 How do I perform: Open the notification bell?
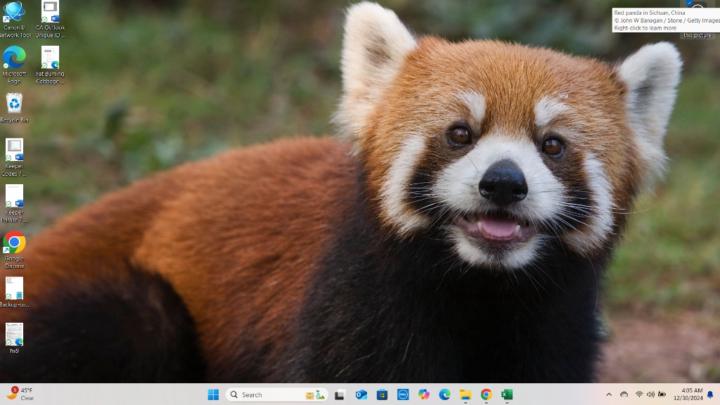pyautogui.click(x=710, y=394)
